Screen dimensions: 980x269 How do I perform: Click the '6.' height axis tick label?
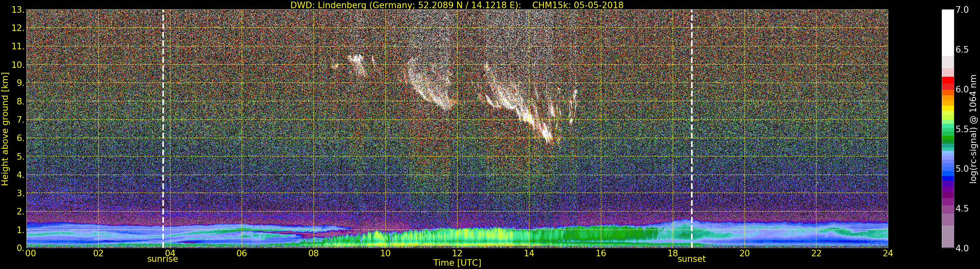(x=21, y=138)
